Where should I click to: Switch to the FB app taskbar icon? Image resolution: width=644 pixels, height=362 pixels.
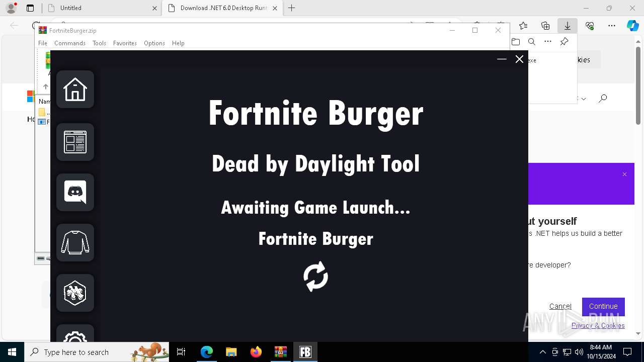[x=305, y=352]
